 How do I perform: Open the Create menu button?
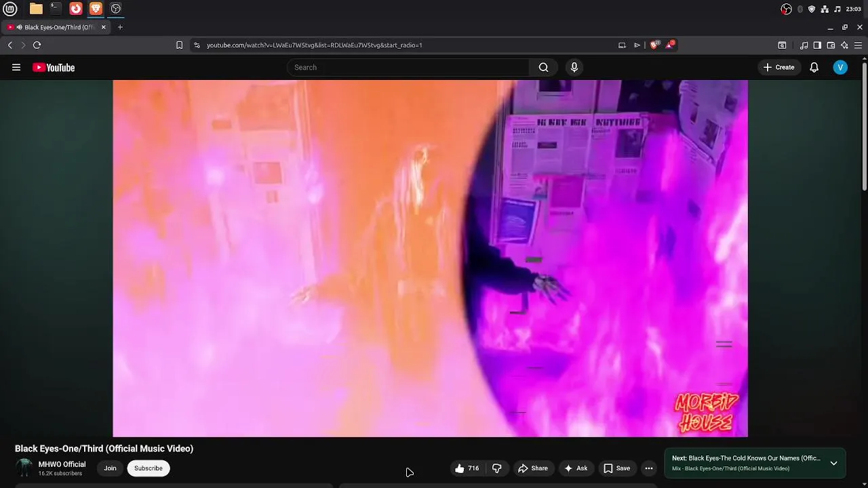pos(778,67)
